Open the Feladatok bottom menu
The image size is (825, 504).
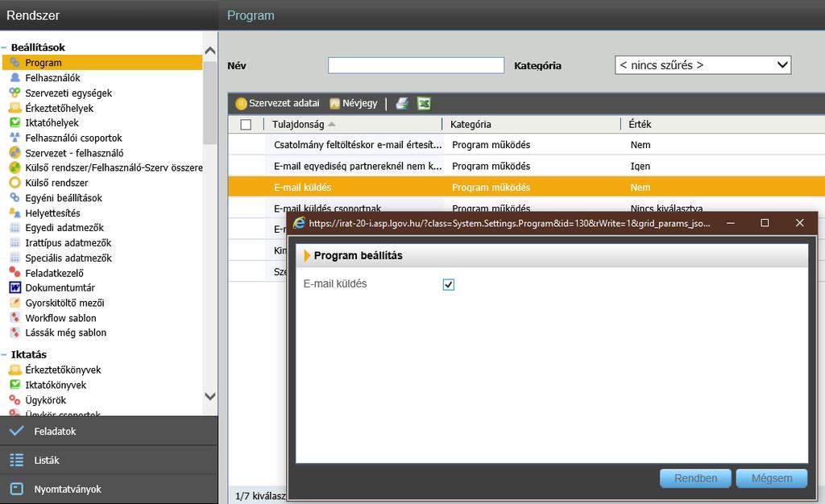109,431
